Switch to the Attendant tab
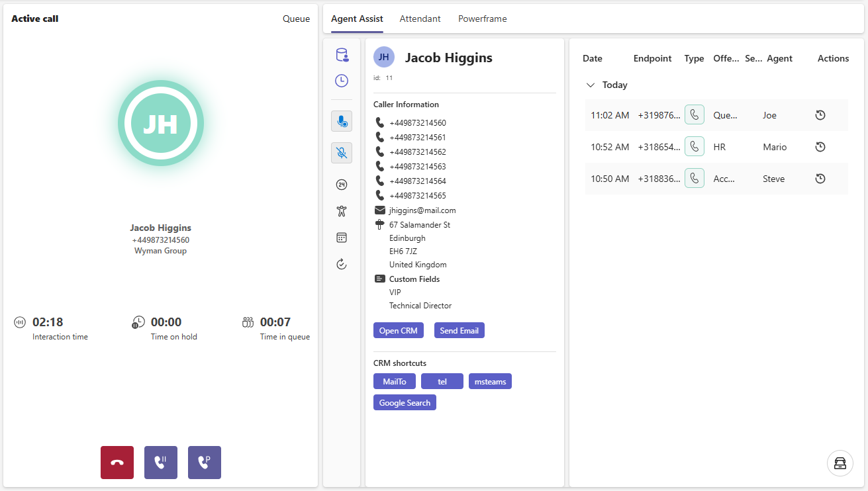This screenshot has height=491, width=868. click(x=420, y=19)
